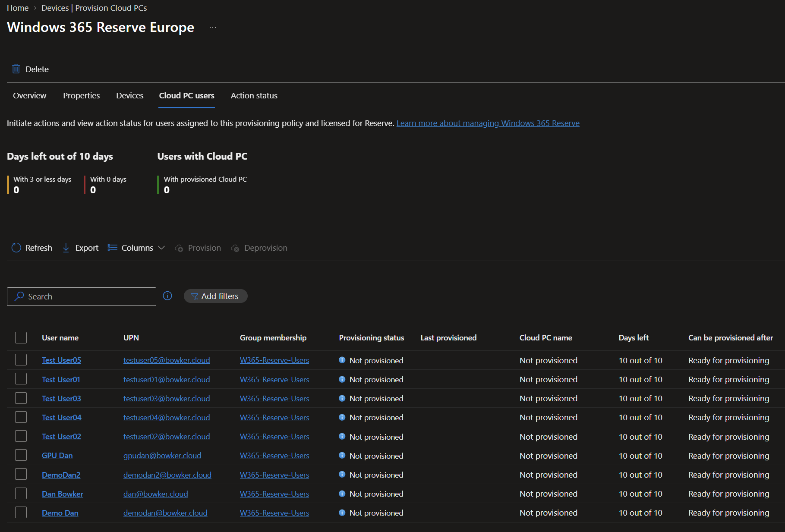
Task: Click the Refresh circular arrow icon
Action: click(x=16, y=248)
